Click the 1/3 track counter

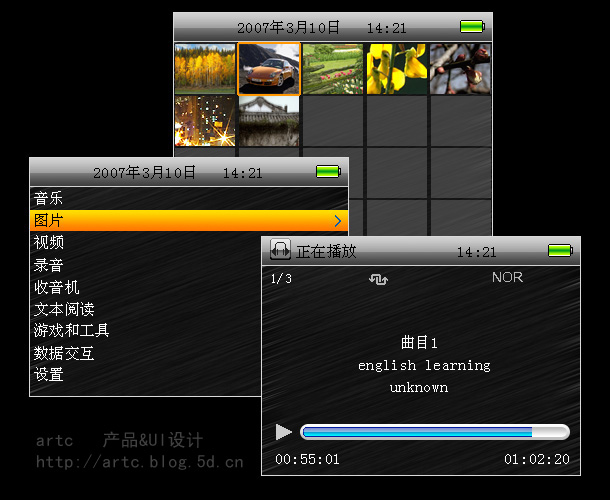281,279
